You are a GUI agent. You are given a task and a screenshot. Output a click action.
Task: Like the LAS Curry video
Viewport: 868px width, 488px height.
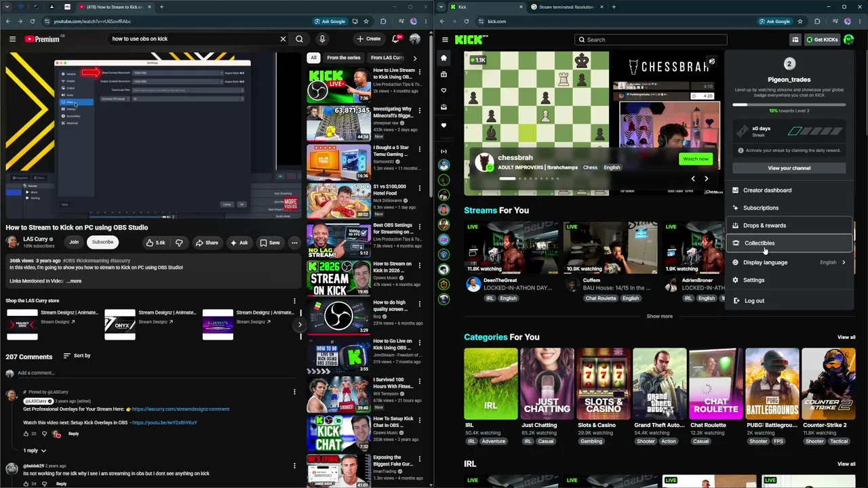[x=156, y=243]
